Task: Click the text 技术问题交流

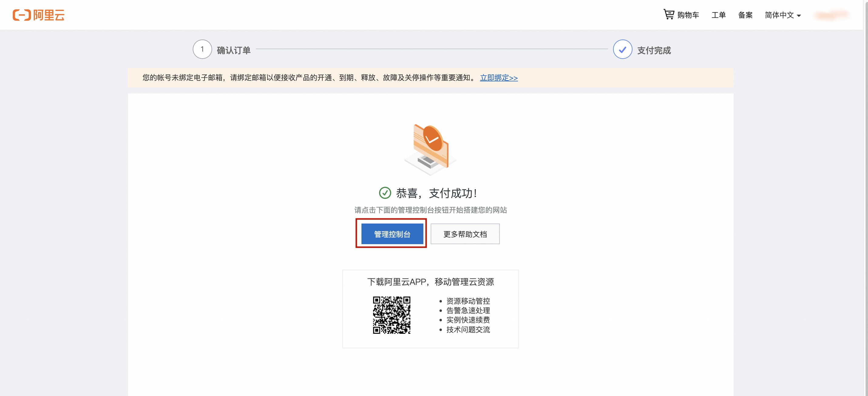Action: pos(468,329)
